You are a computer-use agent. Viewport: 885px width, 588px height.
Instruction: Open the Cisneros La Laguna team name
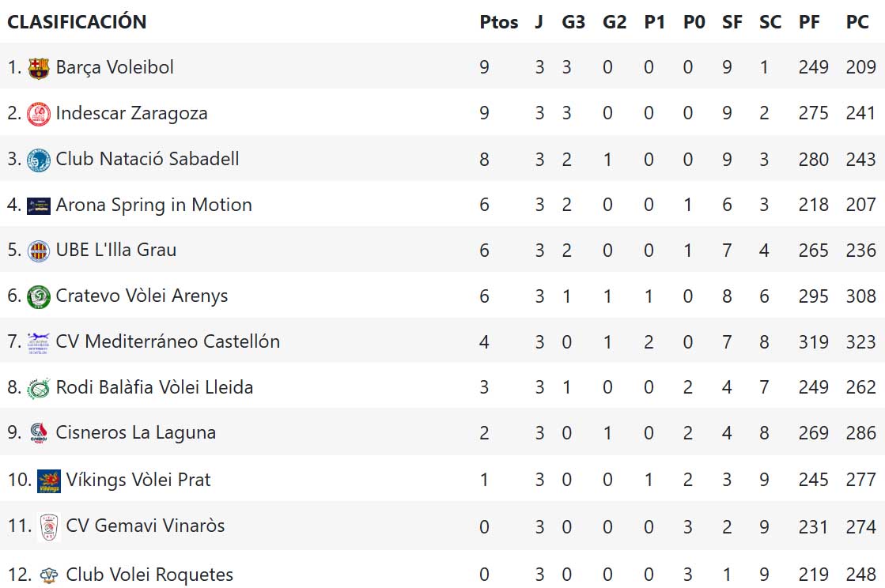135,432
